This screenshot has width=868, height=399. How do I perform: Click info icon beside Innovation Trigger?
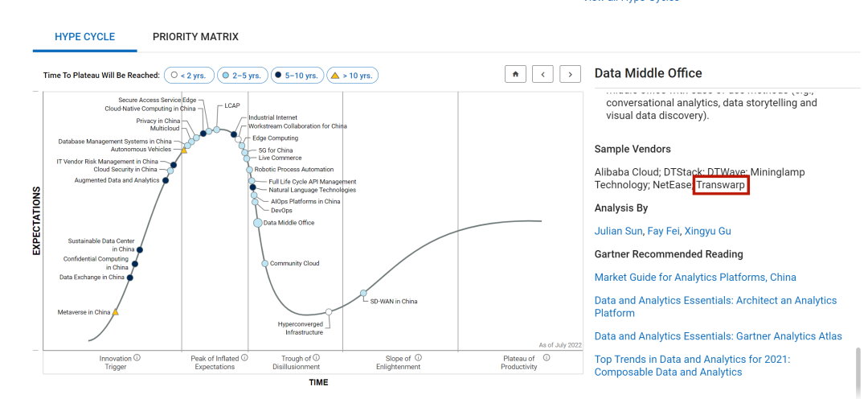pos(137,358)
